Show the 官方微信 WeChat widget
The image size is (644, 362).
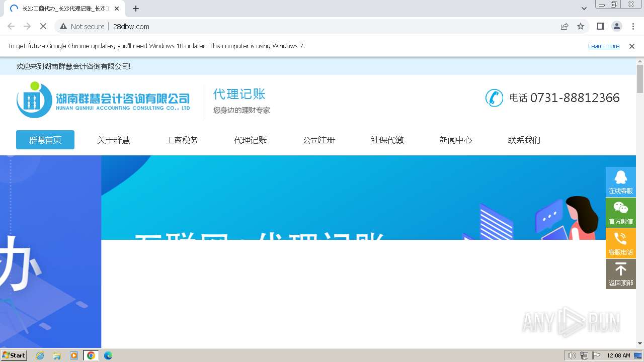coord(621,213)
